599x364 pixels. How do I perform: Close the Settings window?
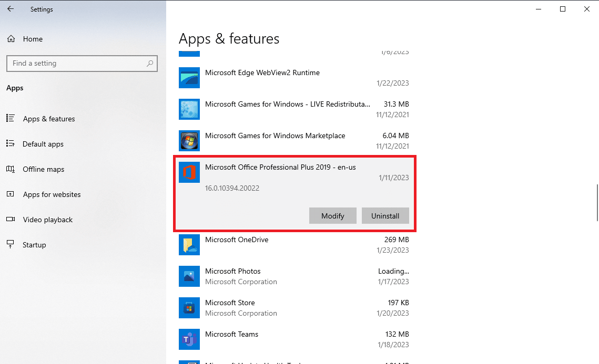[587, 9]
